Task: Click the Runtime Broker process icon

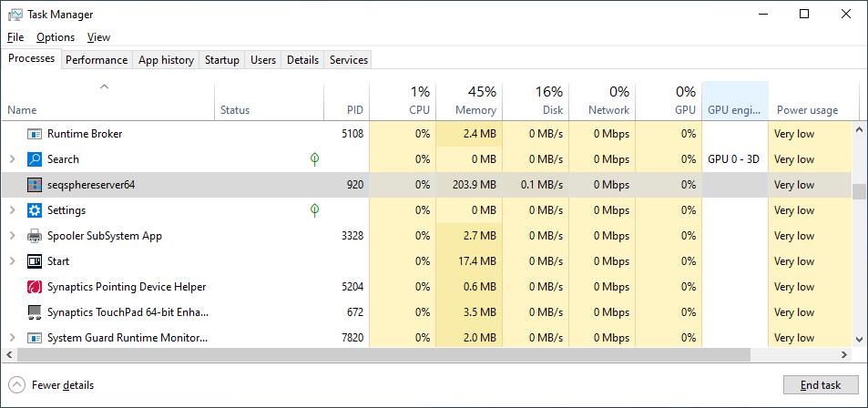Action: point(35,134)
